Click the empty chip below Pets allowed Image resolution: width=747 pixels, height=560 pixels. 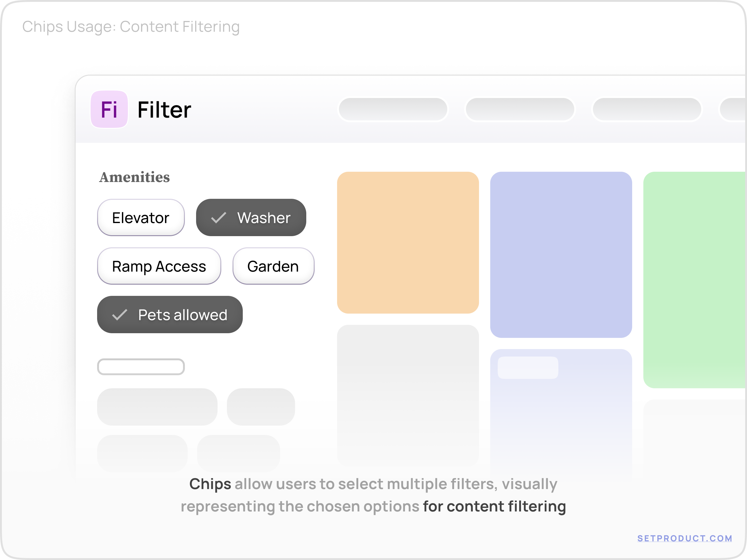[141, 366]
